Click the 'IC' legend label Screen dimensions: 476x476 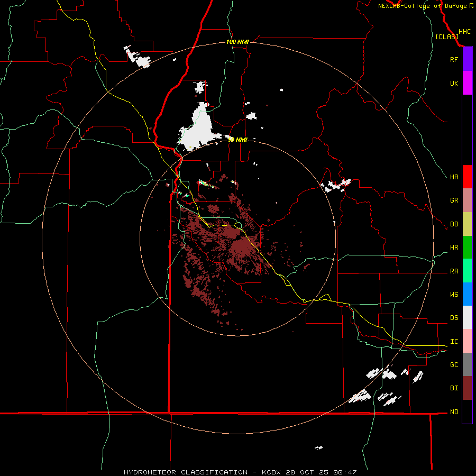pyautogui.click(x=454, y=342)
